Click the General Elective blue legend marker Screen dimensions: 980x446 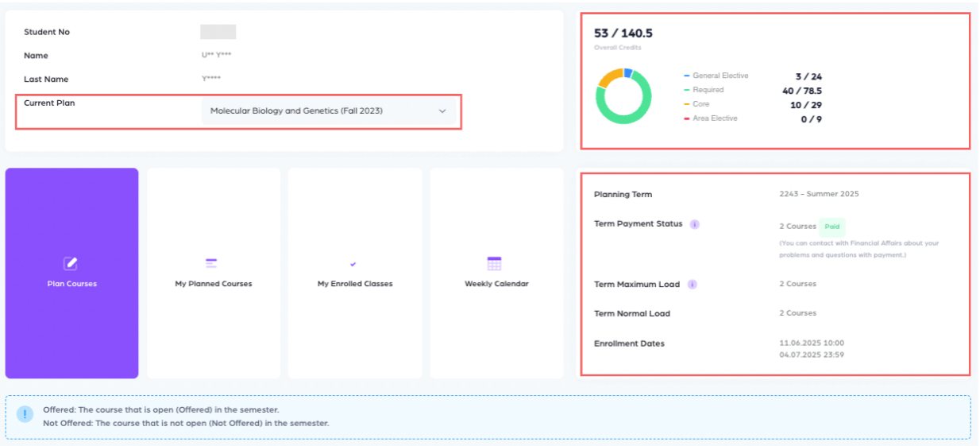tap(686, 76)
